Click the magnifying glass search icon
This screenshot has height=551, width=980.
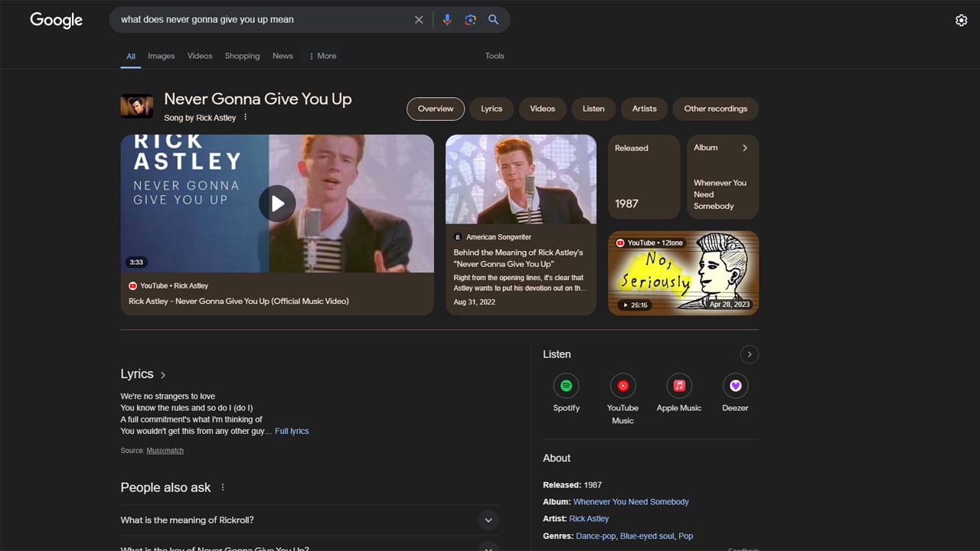[494, 20]
